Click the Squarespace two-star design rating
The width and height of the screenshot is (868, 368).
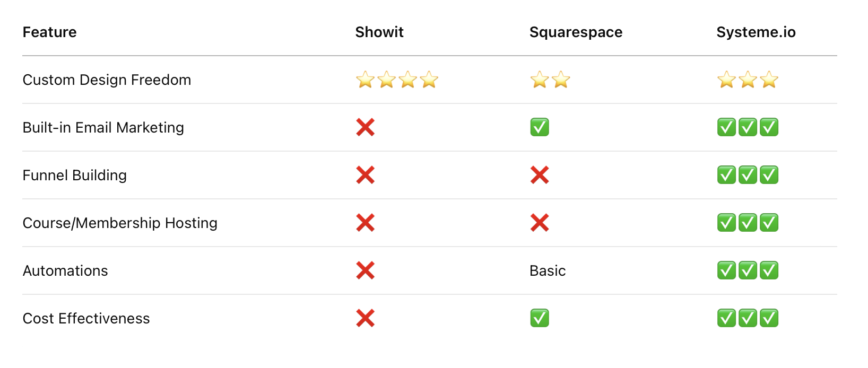tap(550, 80)
